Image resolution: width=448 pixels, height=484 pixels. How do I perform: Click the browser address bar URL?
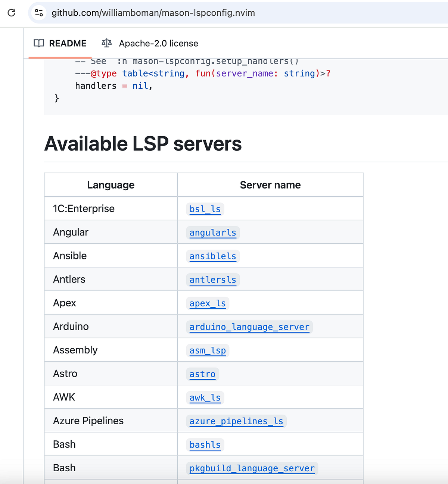pyautogui.click(x=154, y=13)
